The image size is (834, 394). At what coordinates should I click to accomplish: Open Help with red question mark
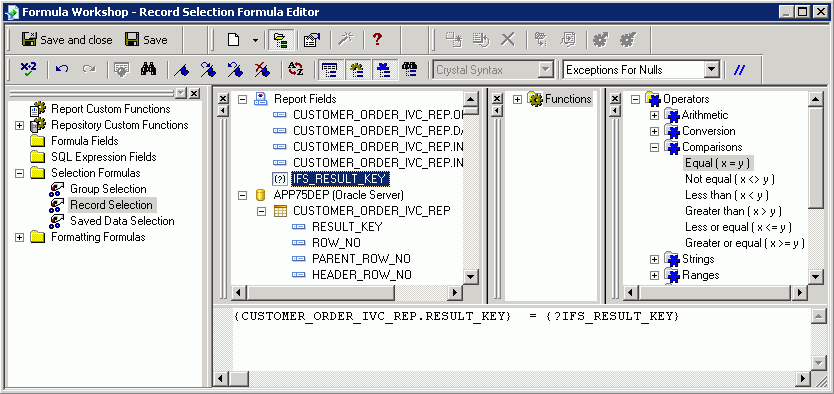click(378, 40)
